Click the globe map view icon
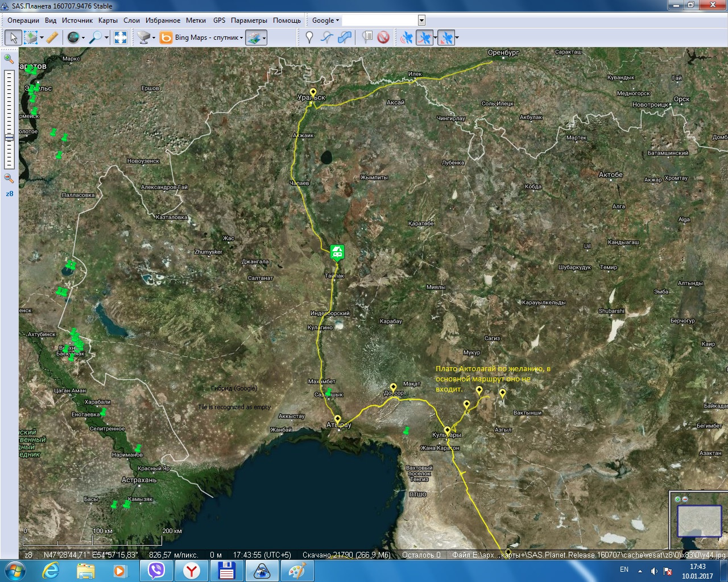Screen dimensions: 728x582 tap(73, 38)
